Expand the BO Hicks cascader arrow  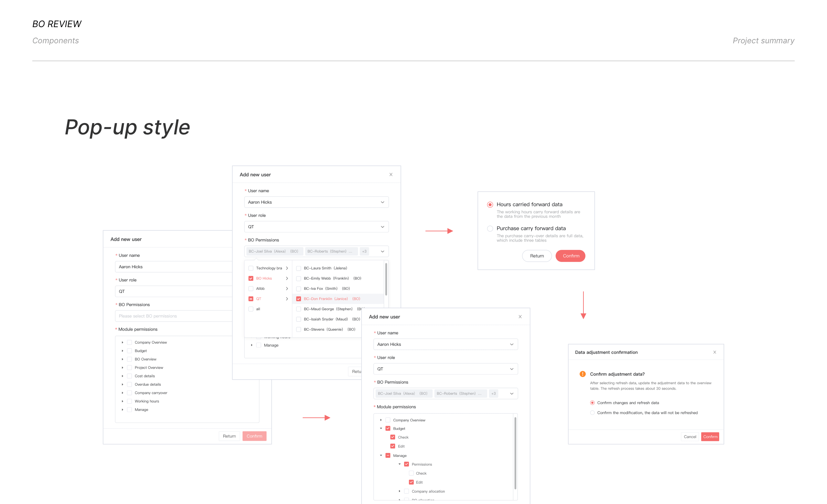(x=287, y=278)
